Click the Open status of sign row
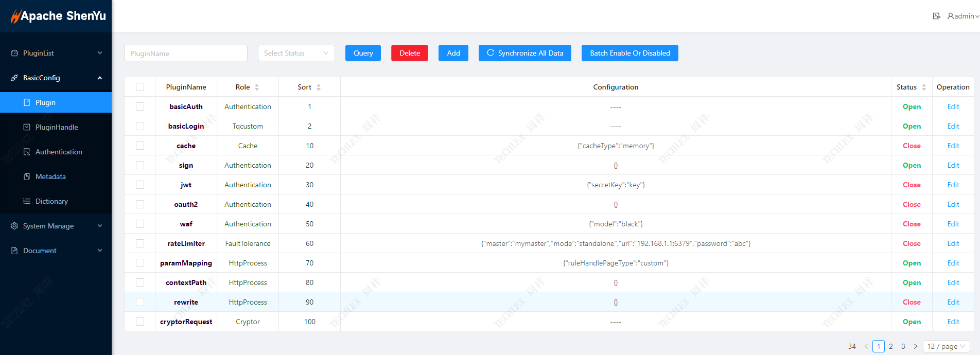This screenshot has height=355, width=980. [912, 165]
